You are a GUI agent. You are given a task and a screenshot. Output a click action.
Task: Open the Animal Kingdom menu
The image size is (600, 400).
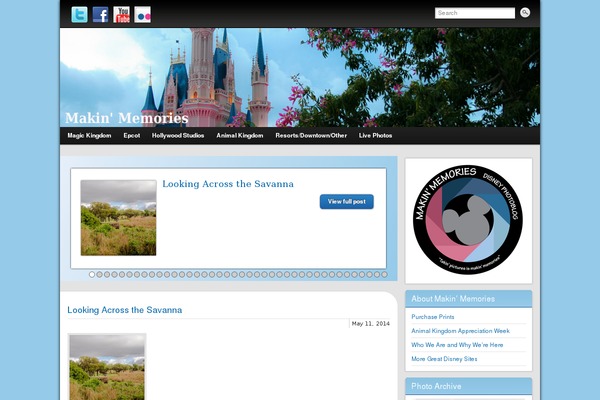click(x=240, y=136)
